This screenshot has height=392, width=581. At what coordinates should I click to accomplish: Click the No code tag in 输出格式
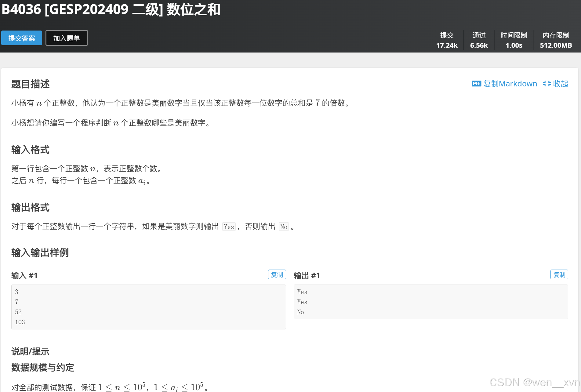284,227
